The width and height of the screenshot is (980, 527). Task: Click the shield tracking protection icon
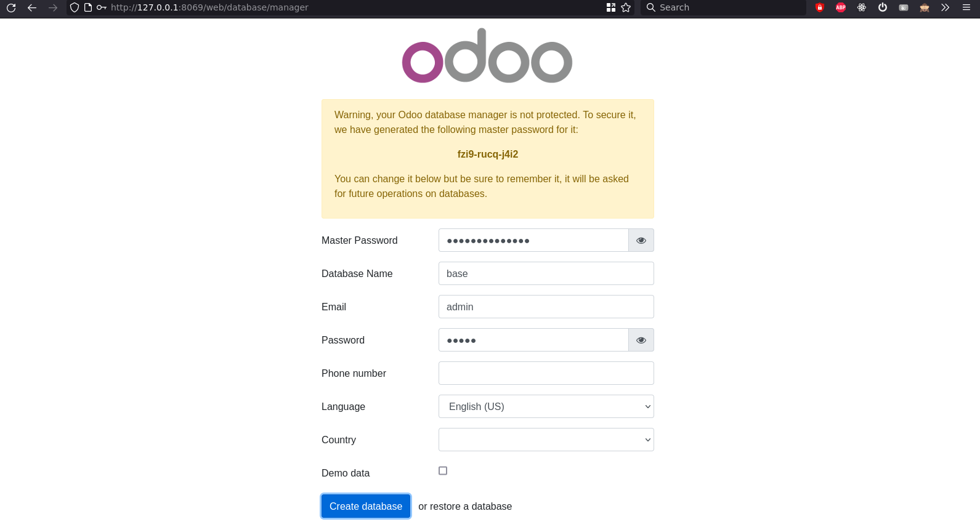click(75, 7)
